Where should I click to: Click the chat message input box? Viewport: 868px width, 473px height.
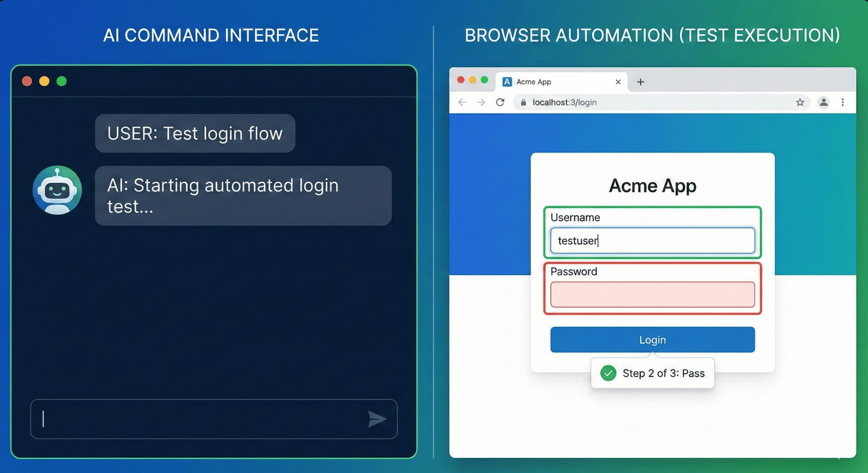pos(202,419)
